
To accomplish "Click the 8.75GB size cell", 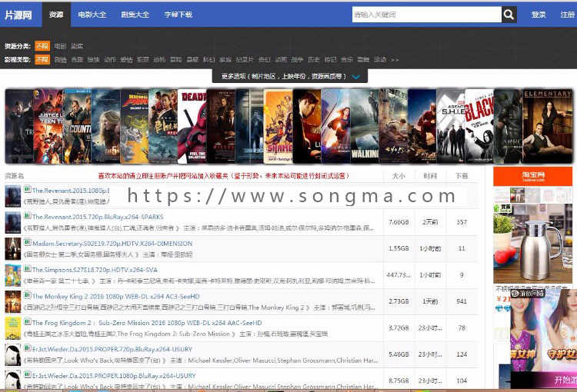I will click(399, 381).
